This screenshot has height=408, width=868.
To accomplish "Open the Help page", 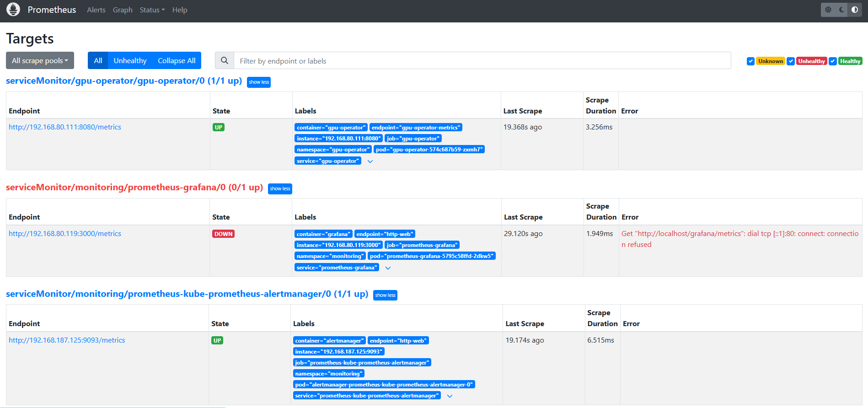I will tap(180, 10).
